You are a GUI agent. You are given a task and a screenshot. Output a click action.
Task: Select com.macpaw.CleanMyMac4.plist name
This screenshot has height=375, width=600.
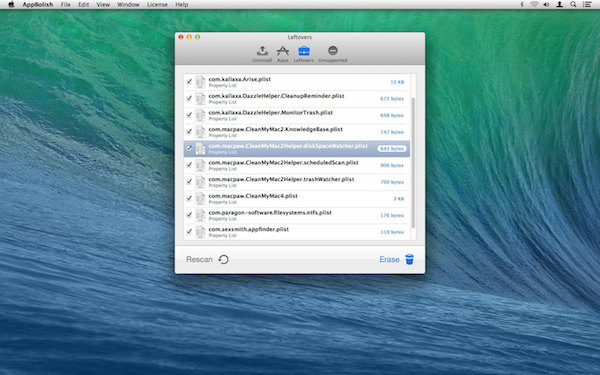(x=253, y=196)
